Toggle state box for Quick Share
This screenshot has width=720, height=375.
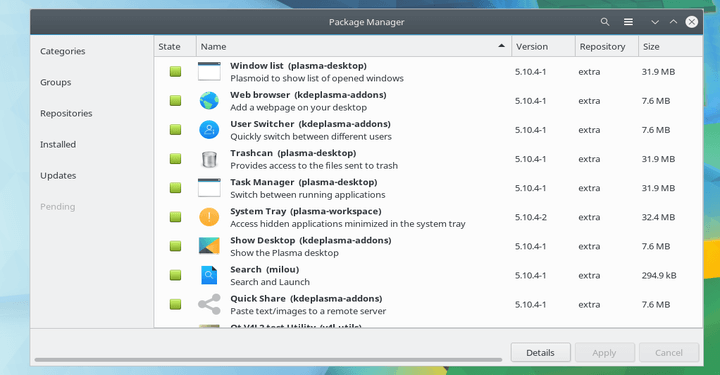[175, 304]
